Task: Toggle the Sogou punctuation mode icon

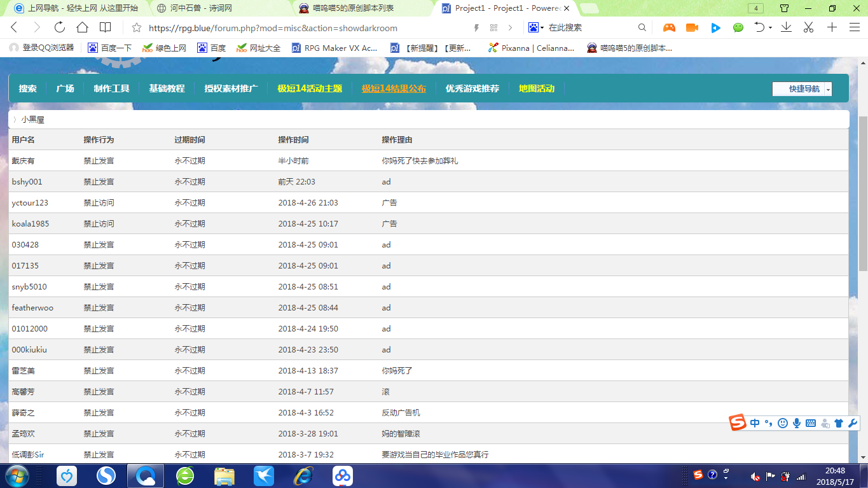Action: 769,423
